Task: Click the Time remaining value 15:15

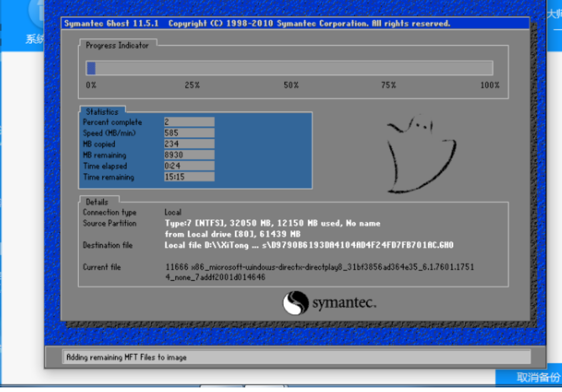Action: (189, 177)
